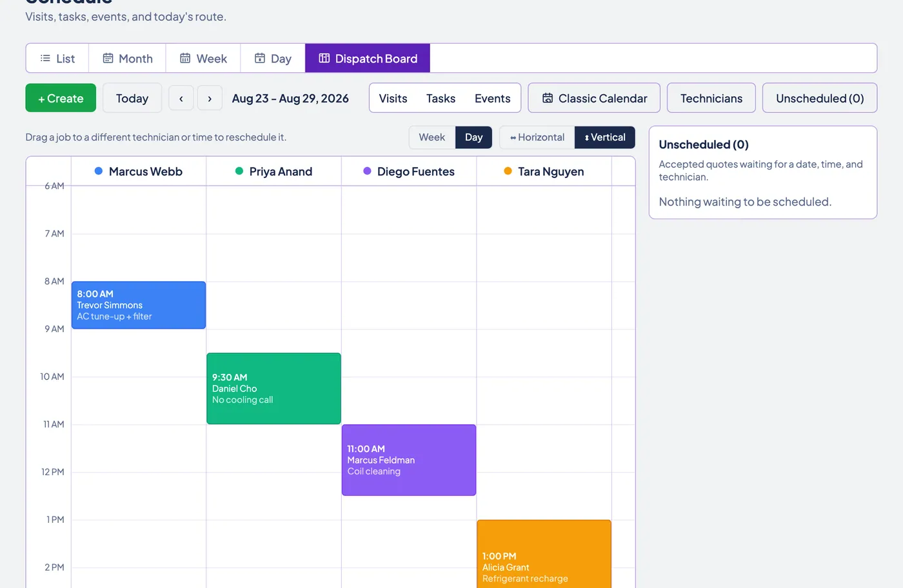
Task: Click Tara Nguyen's orange color dot
Action: coord(508,171)
